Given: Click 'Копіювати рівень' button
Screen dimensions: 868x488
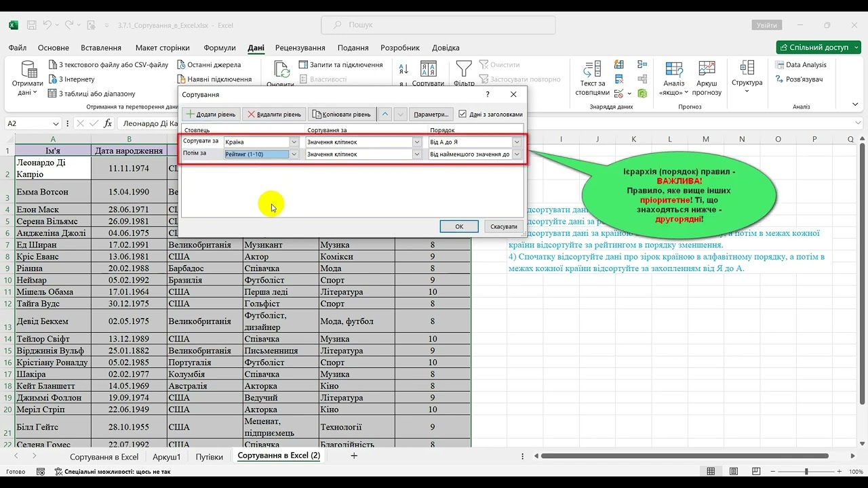Looking at the screenshot, I should pos(342,115).
